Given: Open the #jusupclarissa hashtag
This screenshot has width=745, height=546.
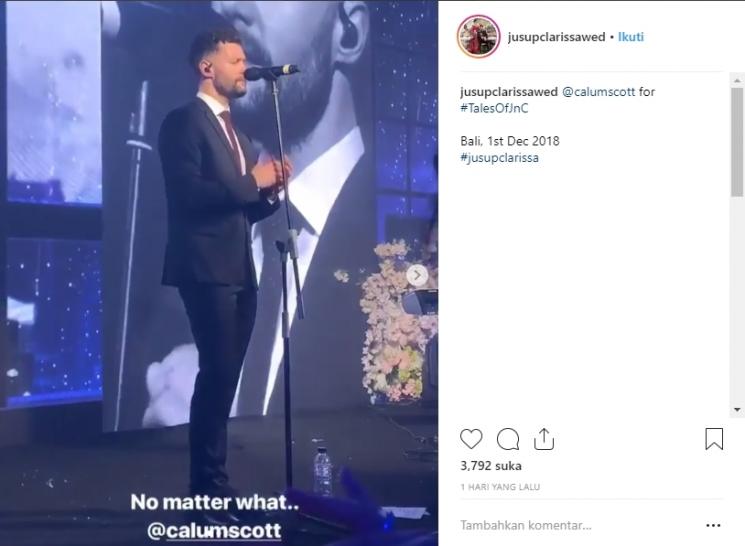Looking at the screenshot, I should (500, 158).
